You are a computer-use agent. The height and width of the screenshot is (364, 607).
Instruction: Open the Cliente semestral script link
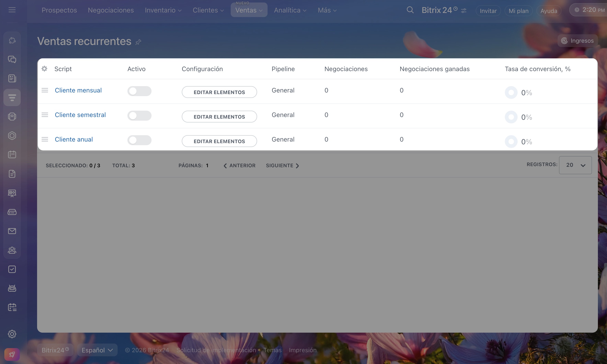pyautogui.click(x=80, y=115)
